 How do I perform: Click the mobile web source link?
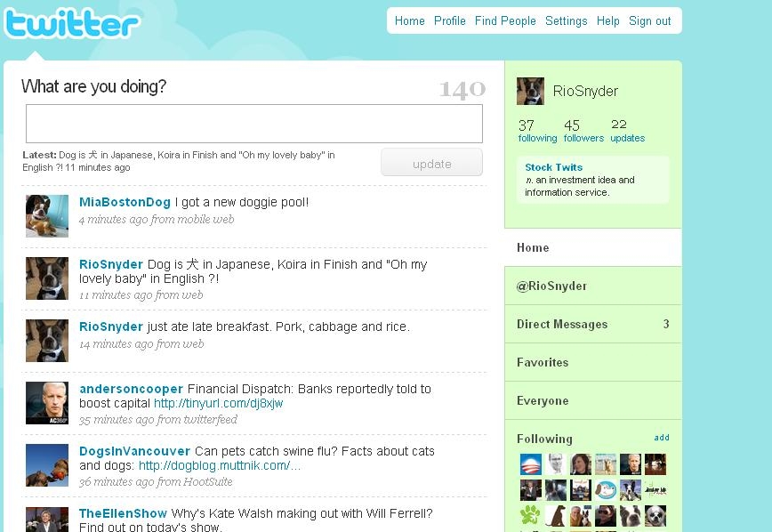[205, 219]
